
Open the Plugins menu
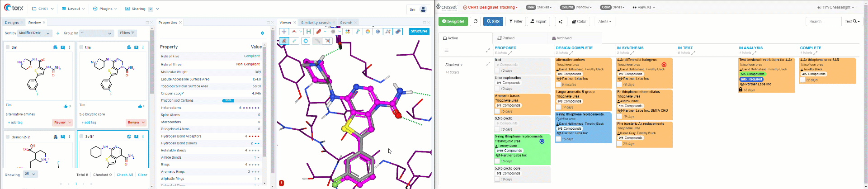point(105,9)
